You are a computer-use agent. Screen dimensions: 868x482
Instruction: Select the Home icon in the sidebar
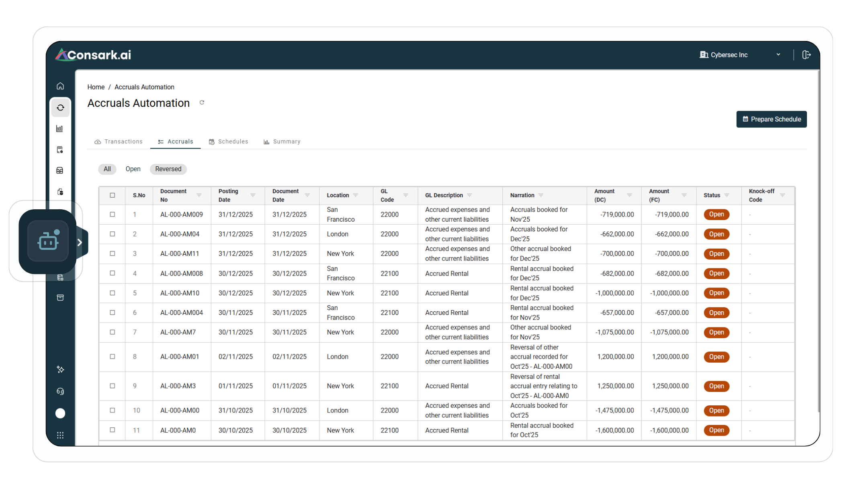[x=60, y=86]
